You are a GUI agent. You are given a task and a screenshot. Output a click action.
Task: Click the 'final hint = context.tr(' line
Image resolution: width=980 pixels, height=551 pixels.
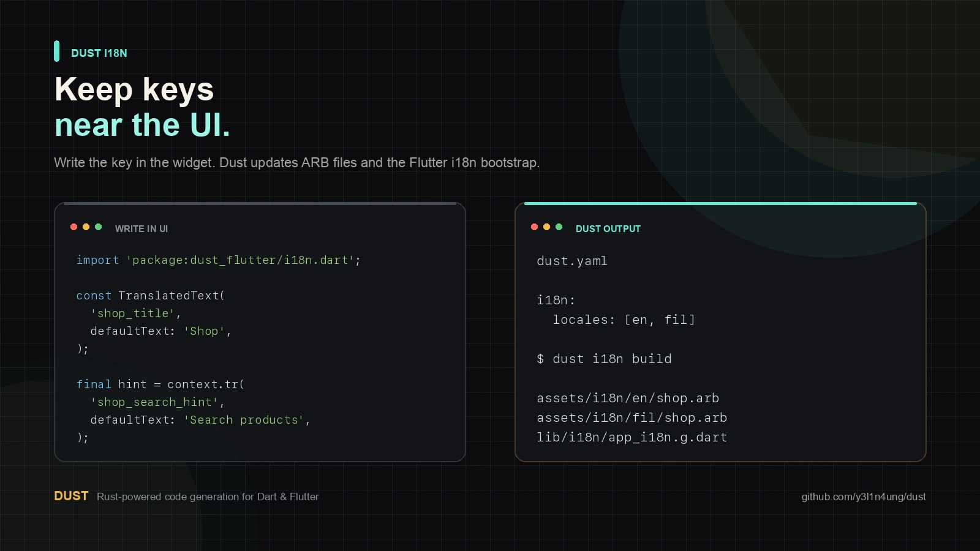[160, 384]
